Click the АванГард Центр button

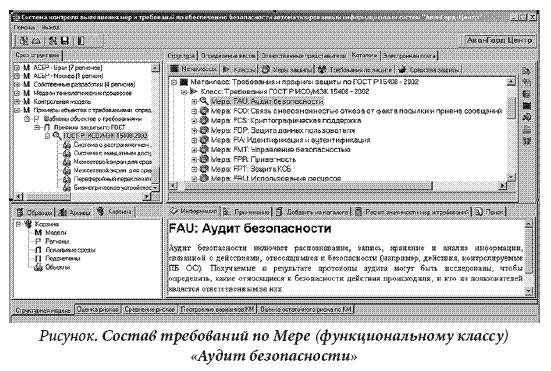pyautogui.click(x=499, y=40)
